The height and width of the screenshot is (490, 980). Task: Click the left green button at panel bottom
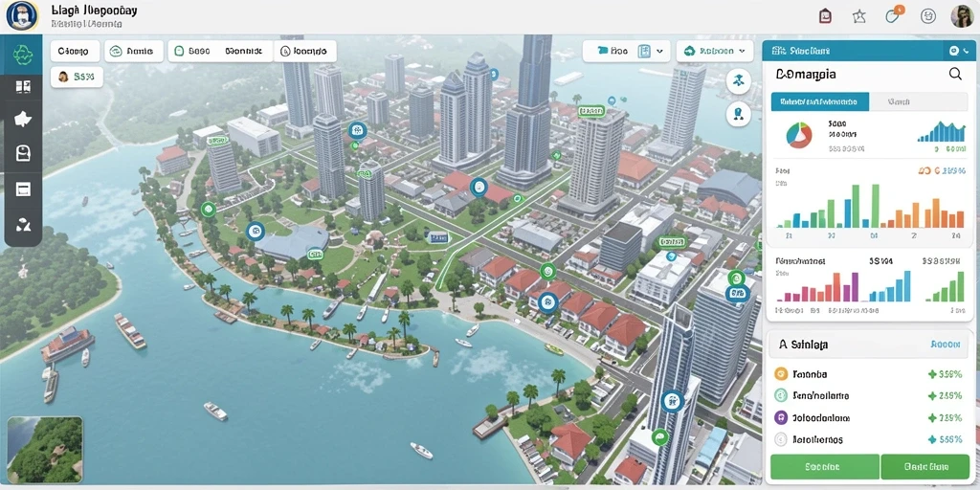(x=824, y=466)
